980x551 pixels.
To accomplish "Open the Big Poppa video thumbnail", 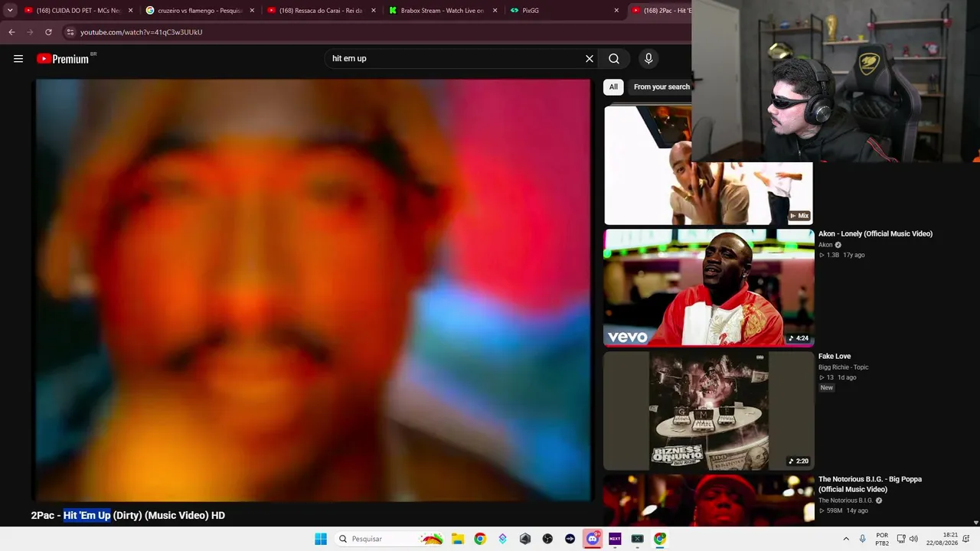I will 709,500.
